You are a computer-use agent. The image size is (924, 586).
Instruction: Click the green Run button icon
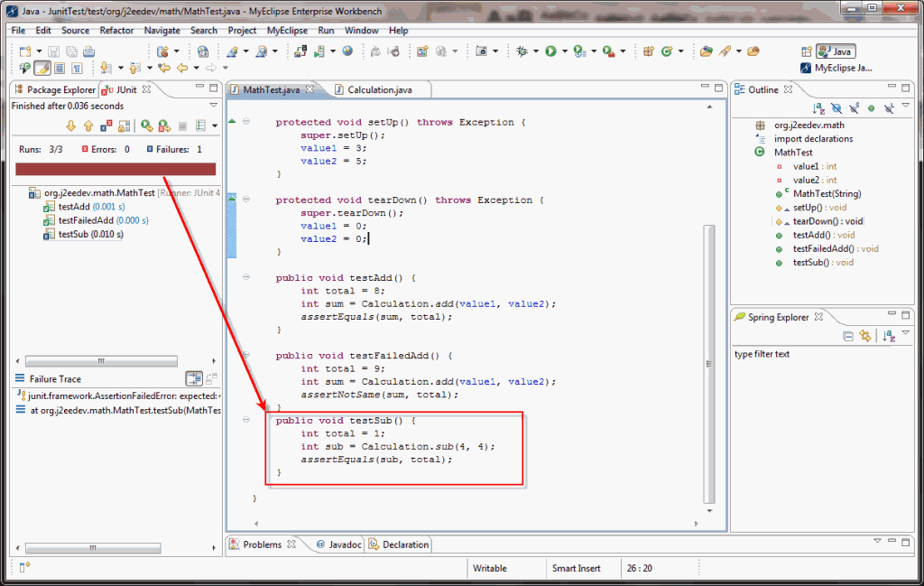pyautogui.click(x=550, y=51)
